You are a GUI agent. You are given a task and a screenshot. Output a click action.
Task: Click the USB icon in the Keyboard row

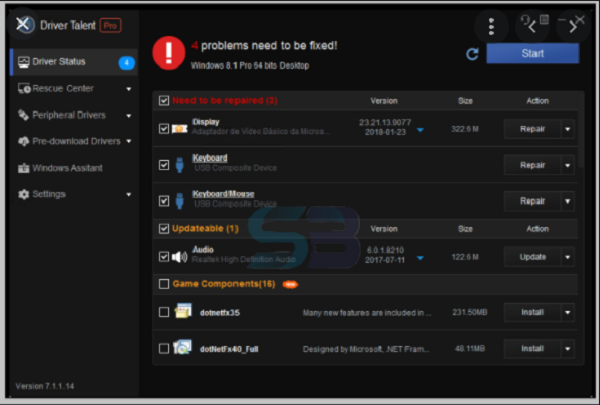coord(179,165)
